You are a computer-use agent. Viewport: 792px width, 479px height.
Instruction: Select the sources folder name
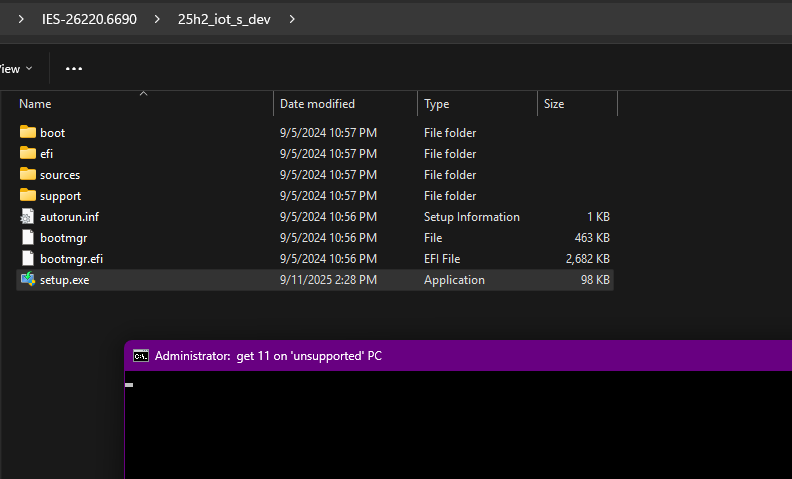(60, 175)
